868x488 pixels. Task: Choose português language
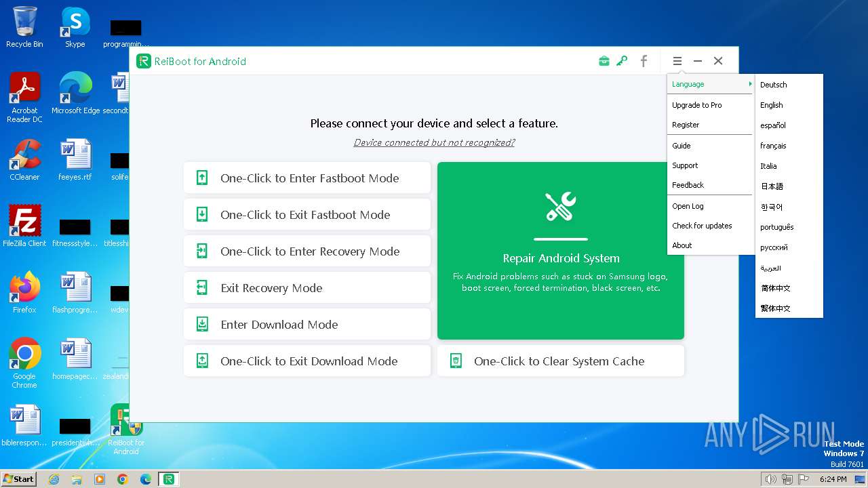[x=789, y=227]
